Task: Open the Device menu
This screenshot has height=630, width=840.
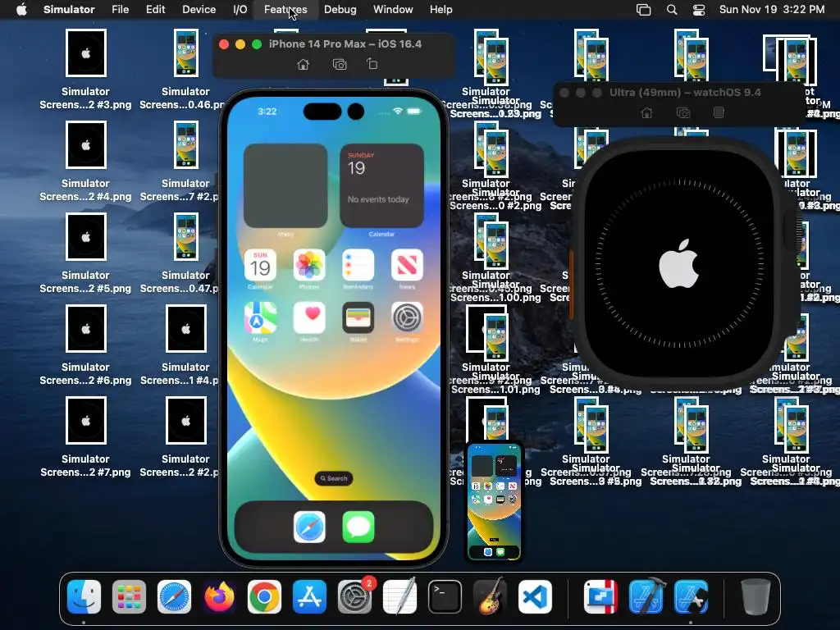Action: pyautogui.click(x=199, y=10)
